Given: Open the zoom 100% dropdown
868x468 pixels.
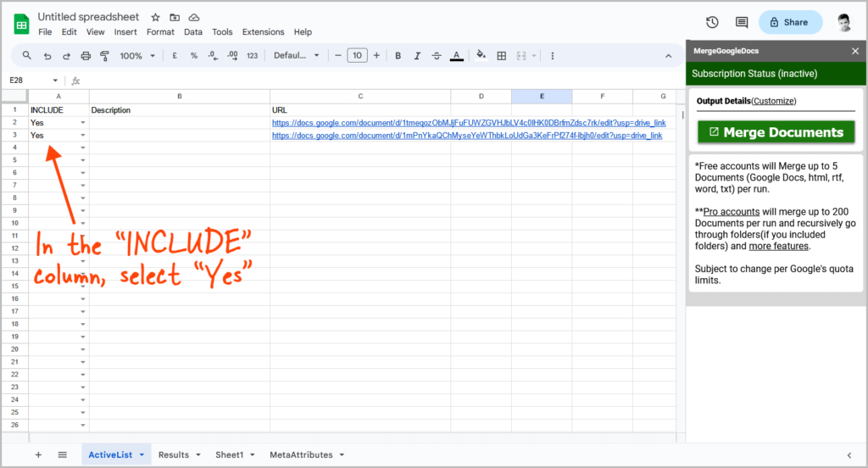Looking at the screenshot, I should click(x=137, y=56).
